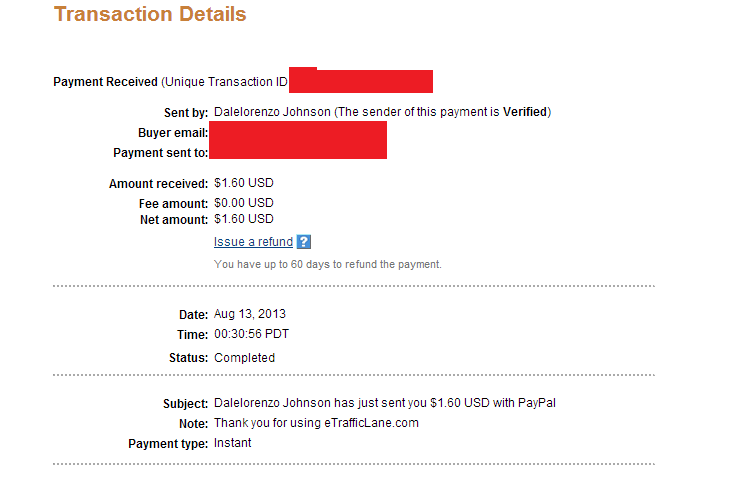Click the Payment sent to label
The width and height of the screenshot is (742, 491).
[x=160, y=153]
